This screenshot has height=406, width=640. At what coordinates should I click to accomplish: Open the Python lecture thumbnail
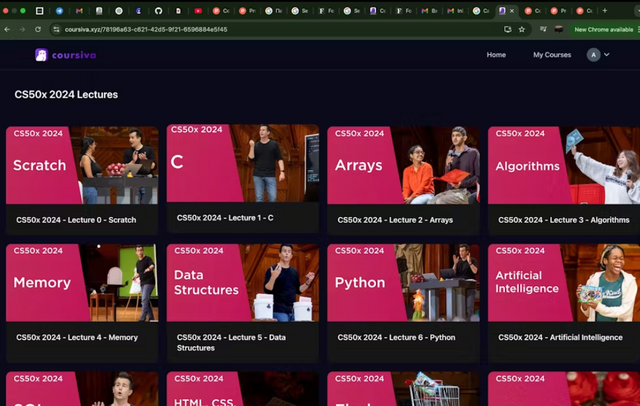coord(403,283)
